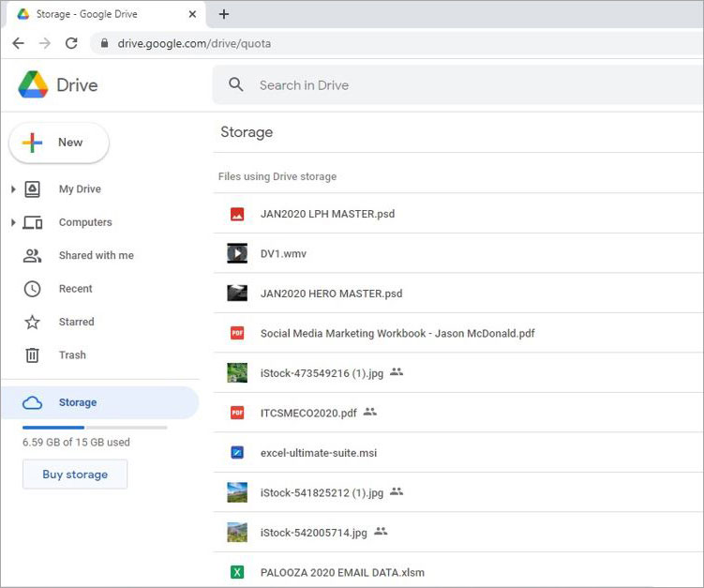Image resolution: width=704 pixels, height=588 pixels.
Task: Open a new browser tab with plus
Action: click(x=224, y=14)
